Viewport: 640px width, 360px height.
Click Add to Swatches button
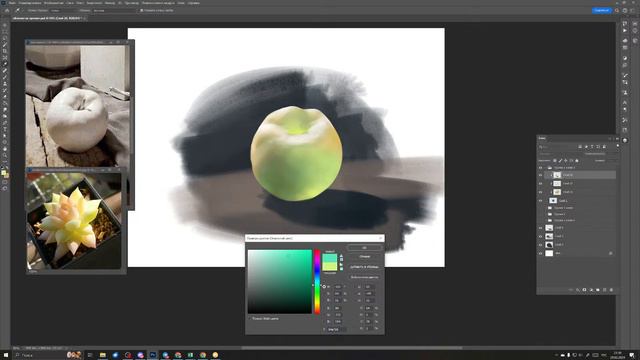(x=364, y=267)
